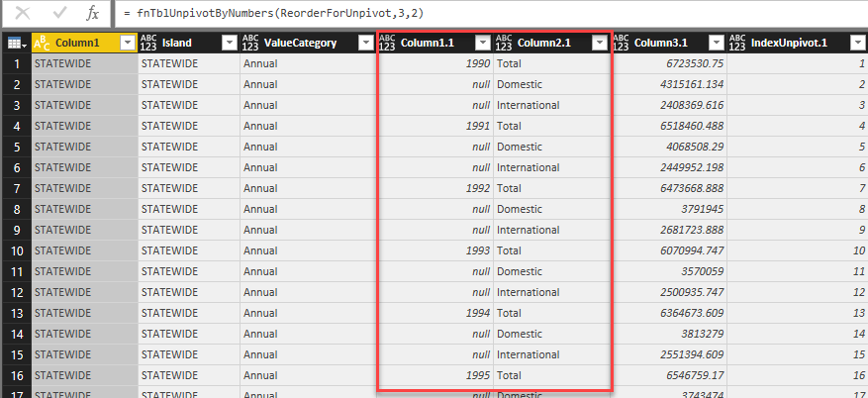Viewport: 868px width, 398px height.
Task: Click the Island STATEWIDE cell in row 9
Action: pos(189,230)
